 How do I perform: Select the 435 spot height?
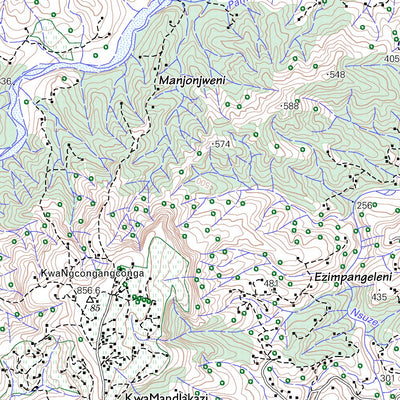coord(380,297)
